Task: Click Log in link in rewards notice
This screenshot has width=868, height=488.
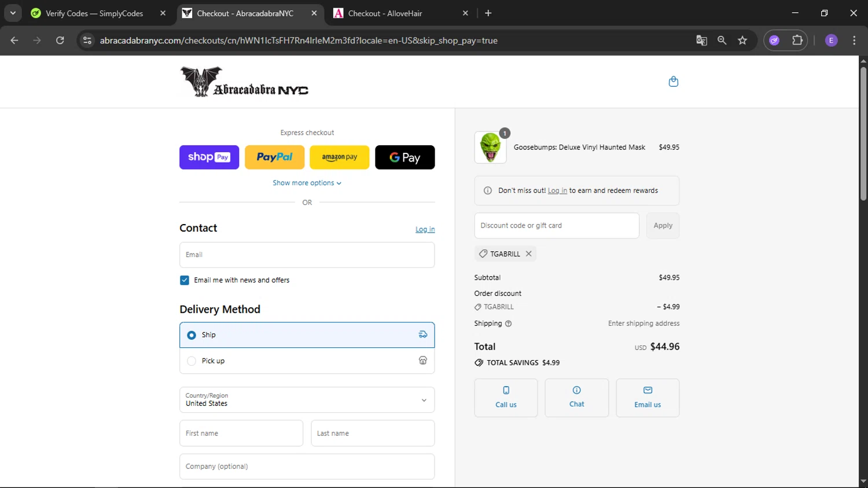Action: 557,190
